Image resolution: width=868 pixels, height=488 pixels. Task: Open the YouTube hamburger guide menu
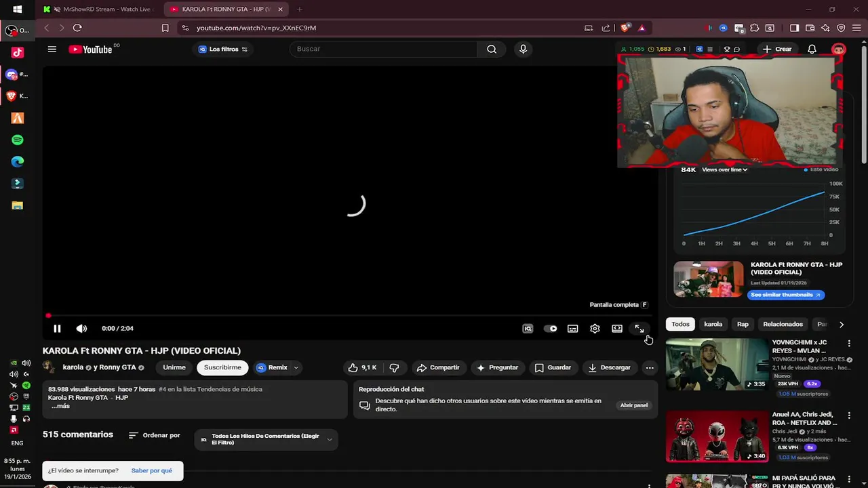[x=52, y=49]
